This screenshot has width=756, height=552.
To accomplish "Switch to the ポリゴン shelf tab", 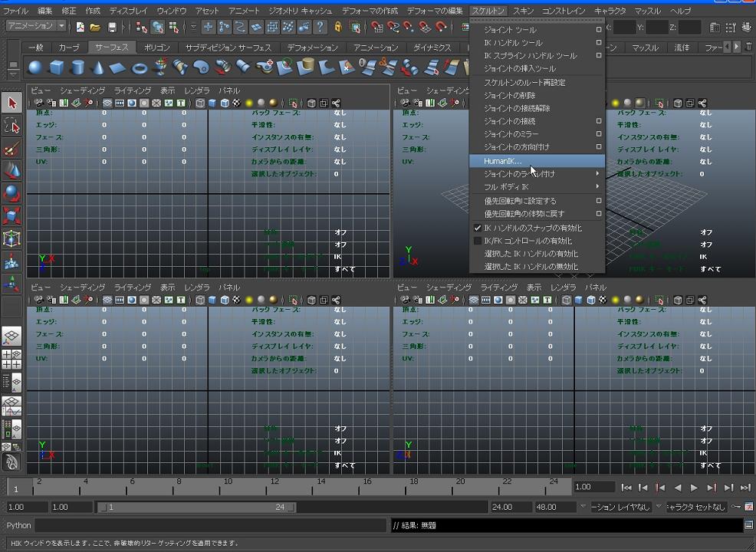I will [156, 48].
